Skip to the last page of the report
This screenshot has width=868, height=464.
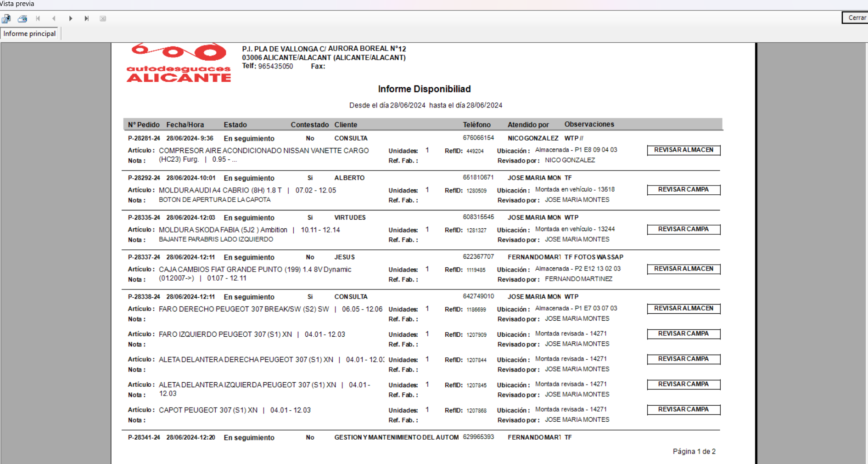click(86, 18)
